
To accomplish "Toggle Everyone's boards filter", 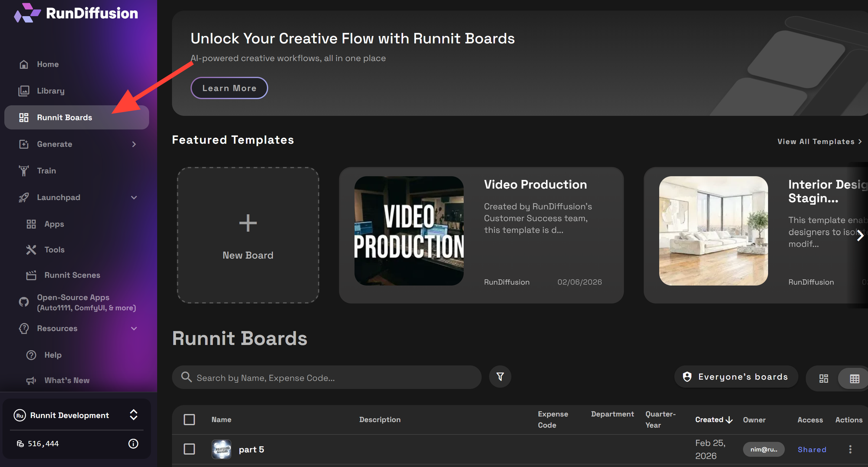I will 736,377.
